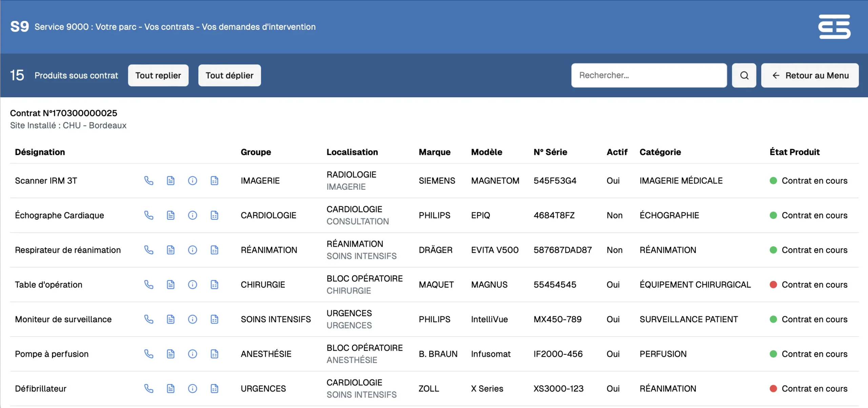Show info icon for Scanner IRM 3T
Screen dimensions: 868x408
coord(192,181)
